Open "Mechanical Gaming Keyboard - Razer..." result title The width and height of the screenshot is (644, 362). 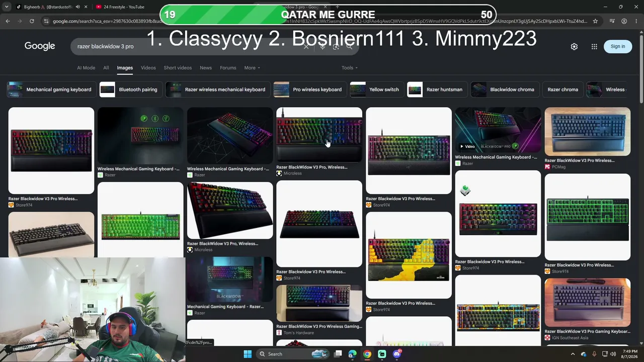coord(225,306)
